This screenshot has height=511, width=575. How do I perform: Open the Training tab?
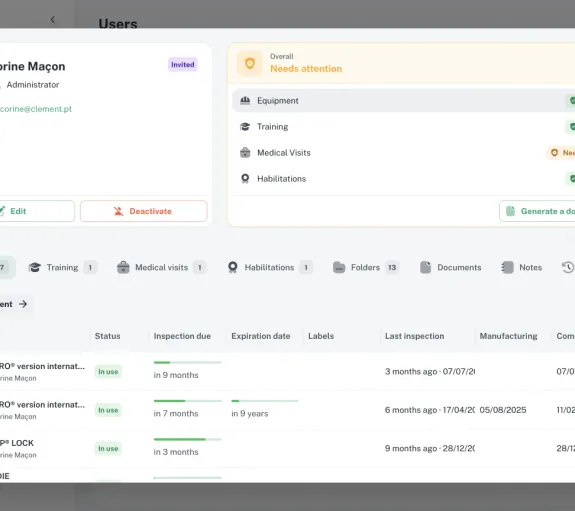pos(63,267)
